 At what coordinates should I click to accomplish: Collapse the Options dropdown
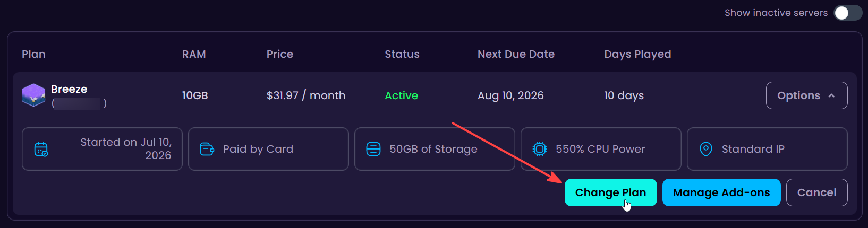click(806, 95)
